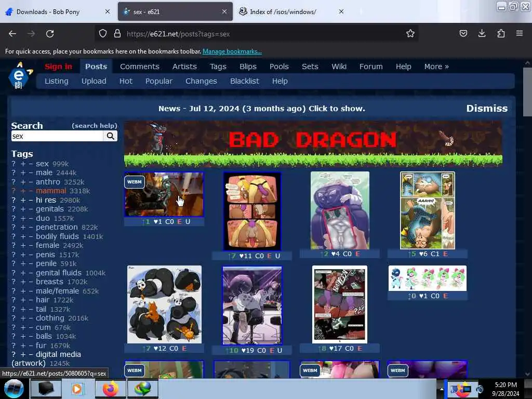Close the e621 tab
This screenshot has height=399, width=532.
tap(224, 11)
